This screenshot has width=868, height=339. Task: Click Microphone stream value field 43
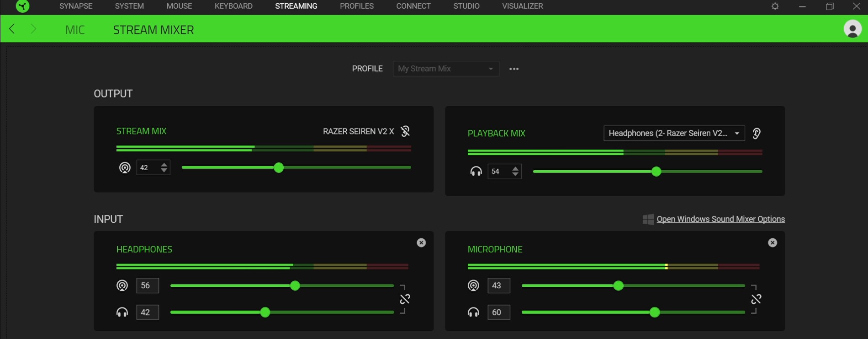(x=499, y=285)
